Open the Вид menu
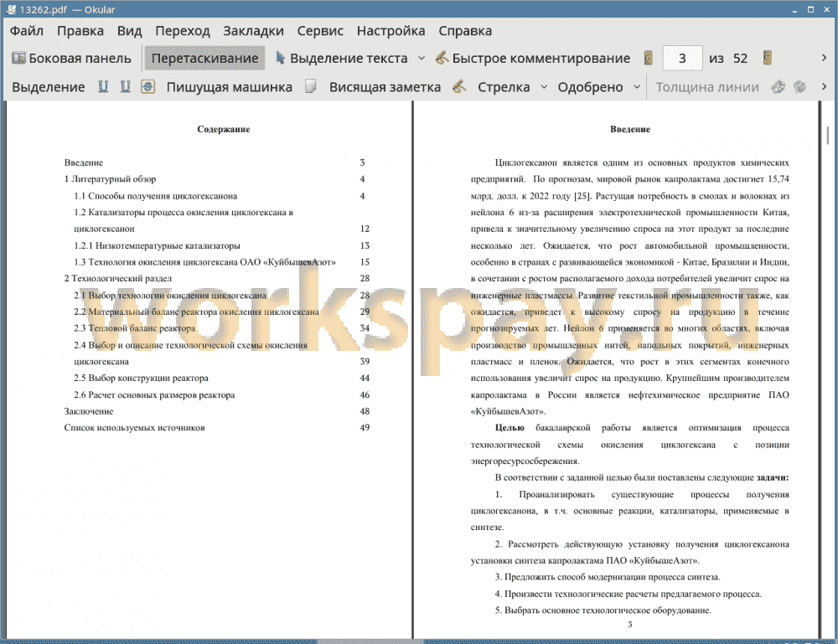This screenshot has width=838, height=644. pyautogui.click(x=129, y=31)
